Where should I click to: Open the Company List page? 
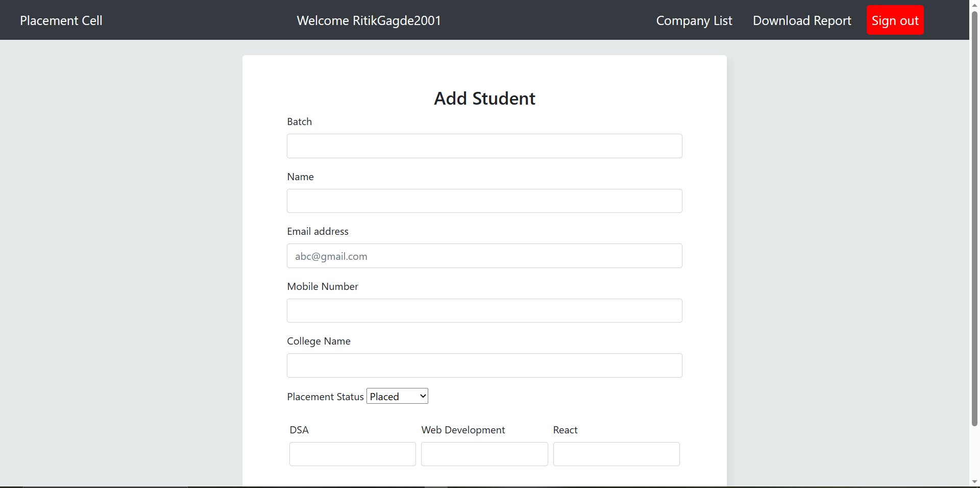(694, 20)
